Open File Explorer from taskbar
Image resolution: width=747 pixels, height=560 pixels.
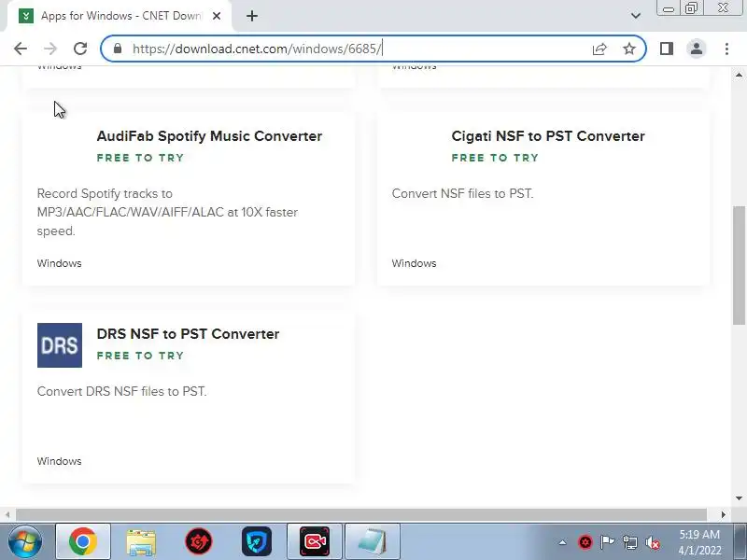(141, 542)
